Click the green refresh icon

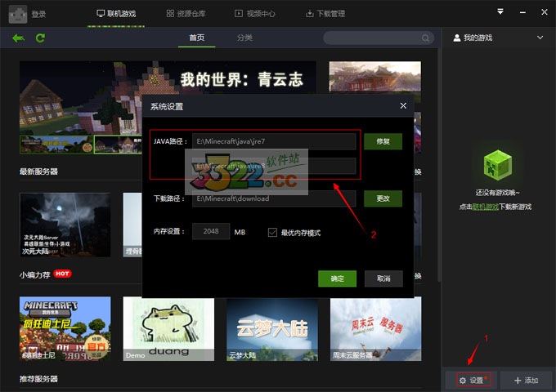click(40, 38)
